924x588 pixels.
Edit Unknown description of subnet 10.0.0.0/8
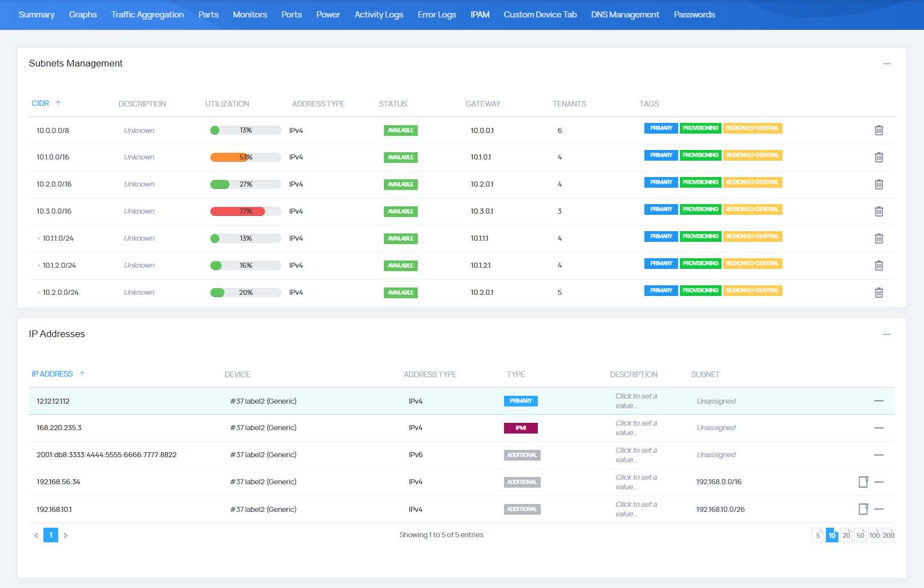pos(139,131)
